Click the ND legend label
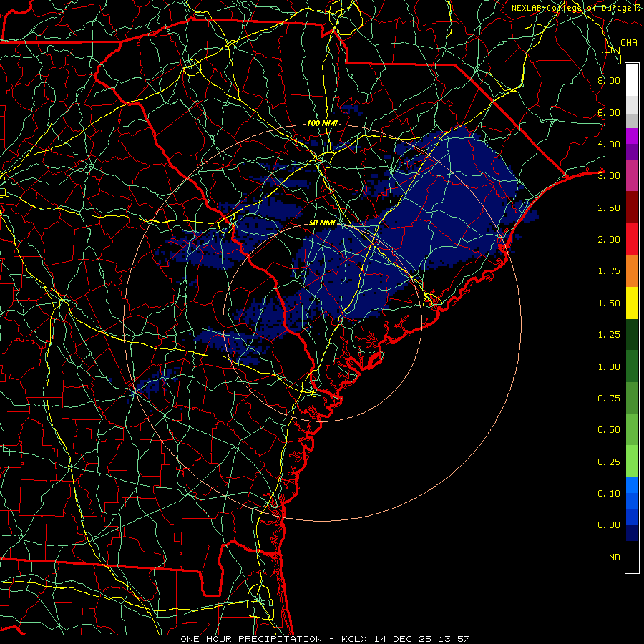 (x=615, y=557)
